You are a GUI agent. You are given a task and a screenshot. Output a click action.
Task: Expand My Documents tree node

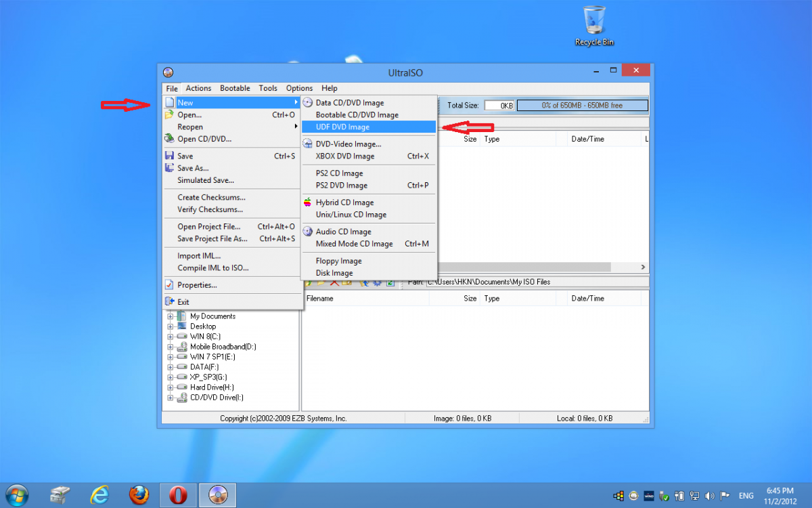(171, 316)
